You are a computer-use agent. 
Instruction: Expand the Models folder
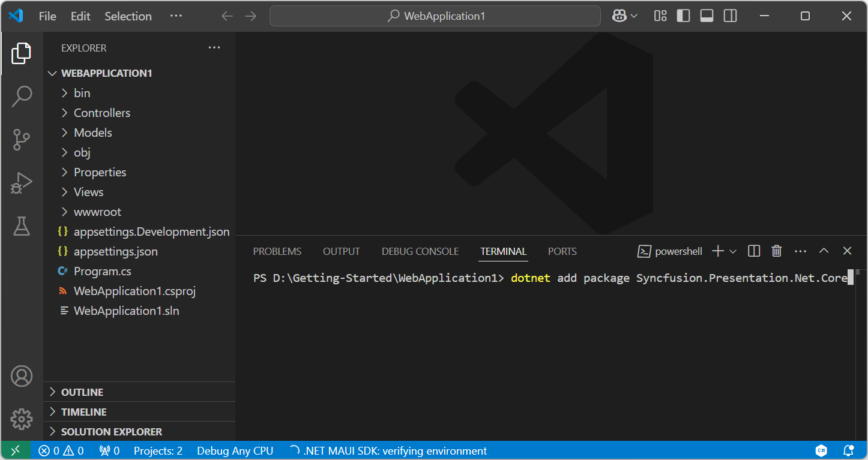click(x=139, y=133)
